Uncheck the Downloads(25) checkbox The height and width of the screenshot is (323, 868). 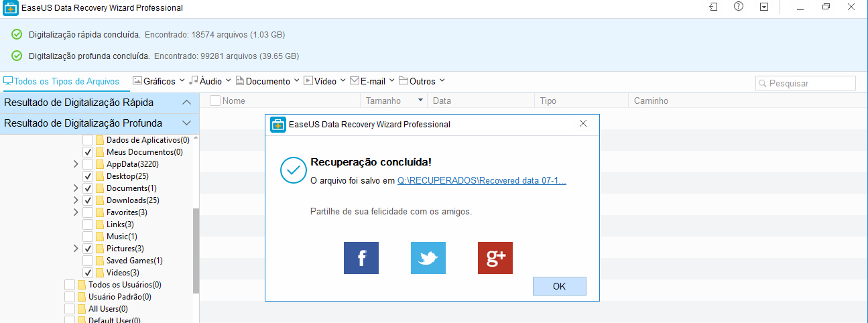click(x=88, y=200)
